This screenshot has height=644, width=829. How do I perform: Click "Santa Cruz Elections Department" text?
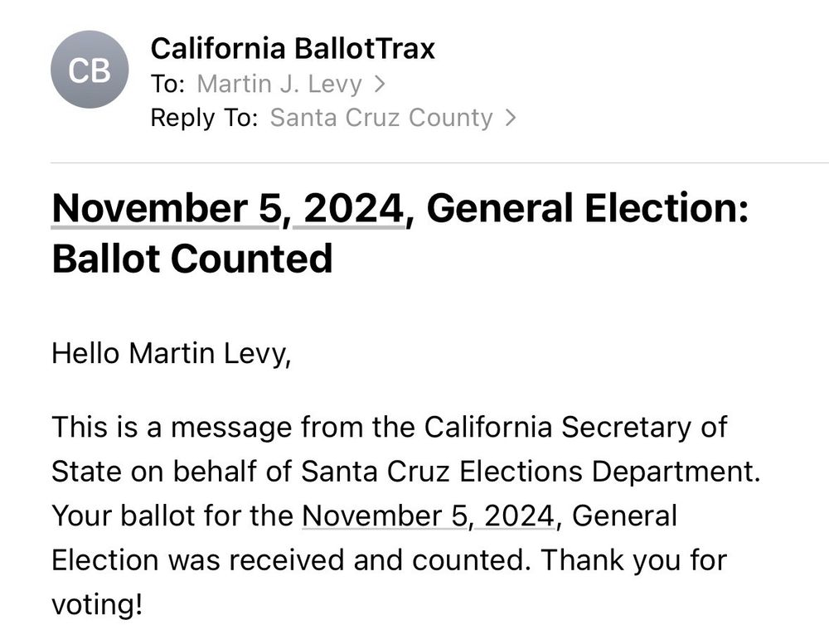coord(529,471)
